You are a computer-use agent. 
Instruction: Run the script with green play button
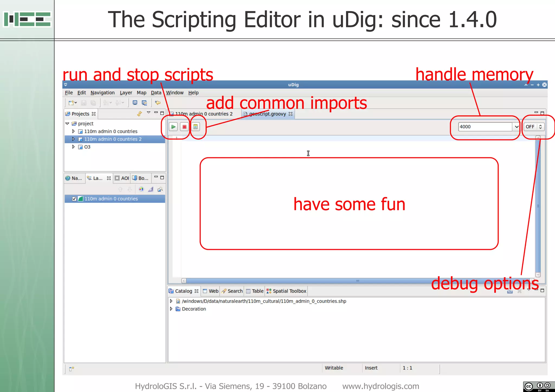pyautogui.click(x=173, y=127)
